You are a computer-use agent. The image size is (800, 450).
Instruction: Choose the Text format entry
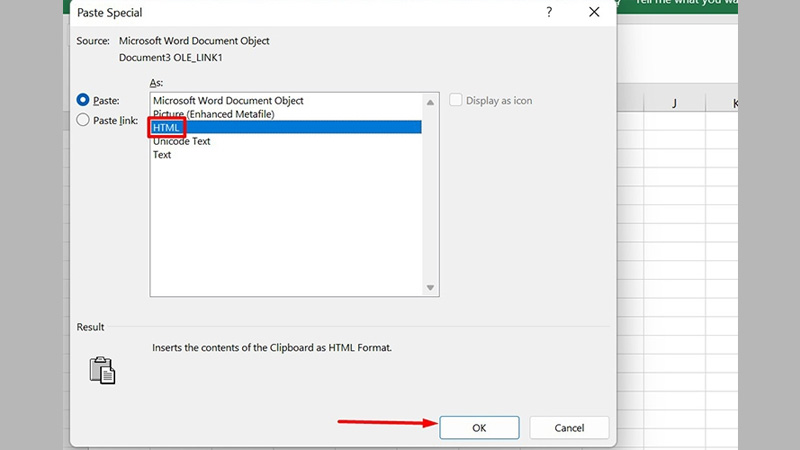(162, 155)
